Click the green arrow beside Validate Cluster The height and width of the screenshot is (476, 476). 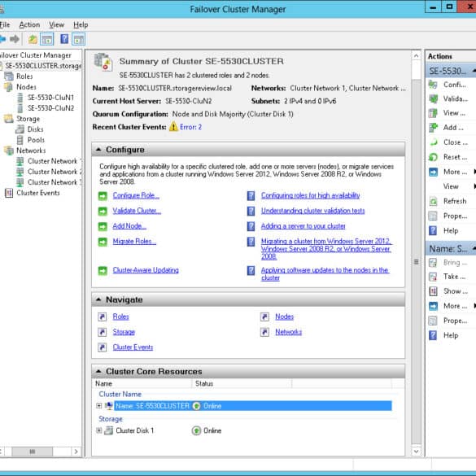103,212
